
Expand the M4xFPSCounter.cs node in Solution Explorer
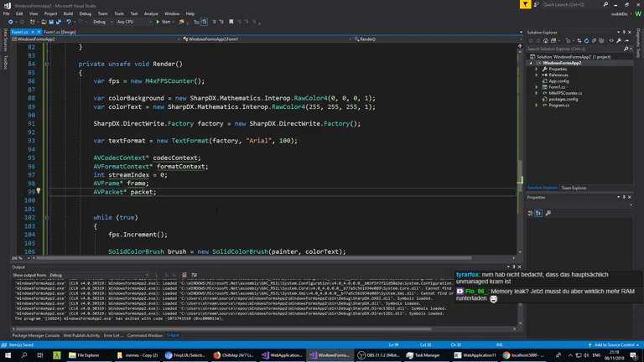click(x=537, y=93)
